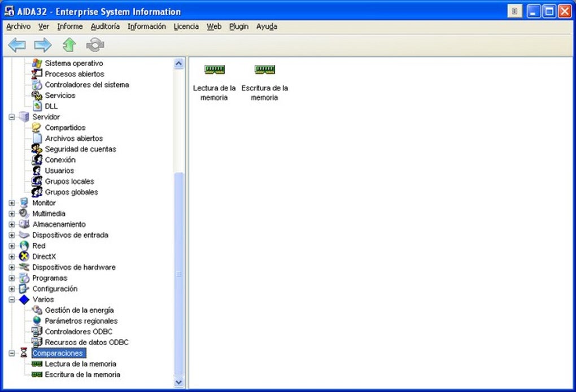Open the Ayuda menu
The height and width of the screenshot is (392, 576).
267,27
